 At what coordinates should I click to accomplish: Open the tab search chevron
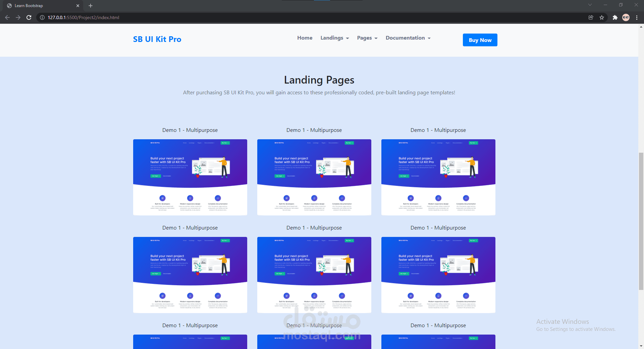point(590,5)
